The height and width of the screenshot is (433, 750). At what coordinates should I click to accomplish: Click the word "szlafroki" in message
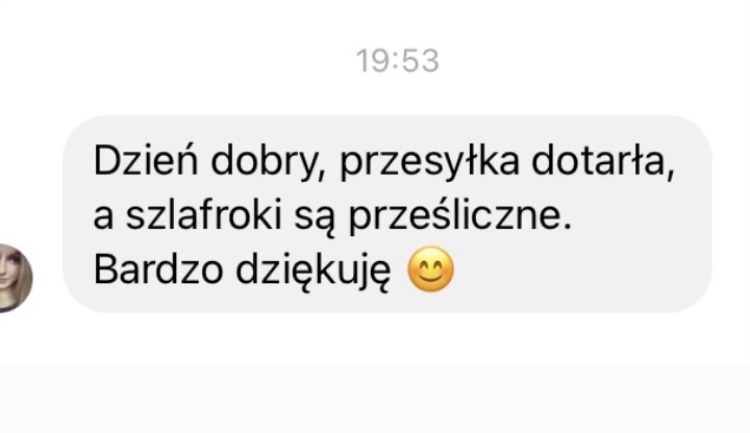(203, 215)
